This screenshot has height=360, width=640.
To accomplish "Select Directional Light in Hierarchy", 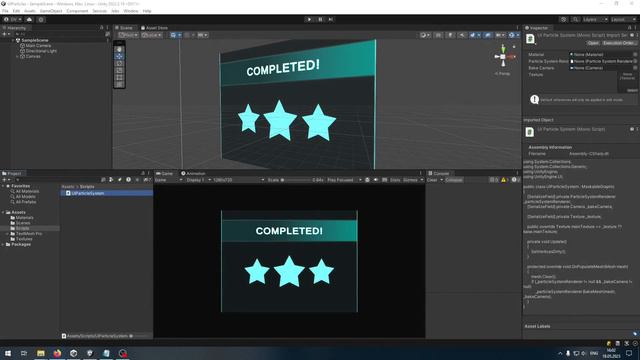I will 41,51.
